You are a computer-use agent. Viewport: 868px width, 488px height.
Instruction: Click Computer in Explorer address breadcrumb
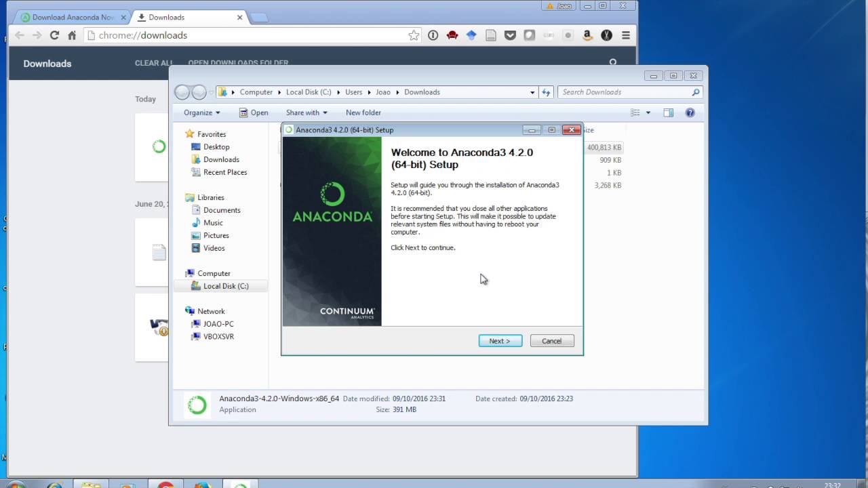(256, 92)
